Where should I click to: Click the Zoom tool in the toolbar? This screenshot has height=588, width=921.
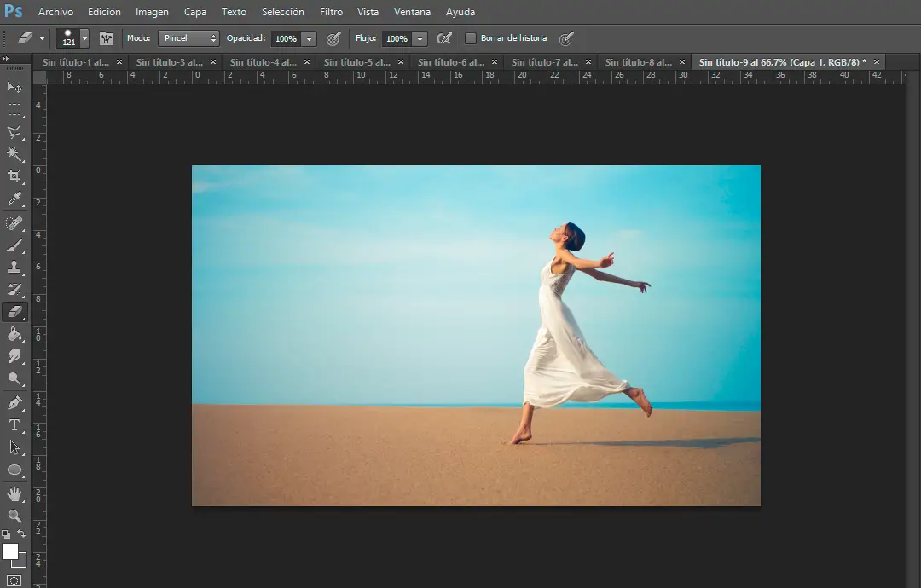(x=14, y=516)
